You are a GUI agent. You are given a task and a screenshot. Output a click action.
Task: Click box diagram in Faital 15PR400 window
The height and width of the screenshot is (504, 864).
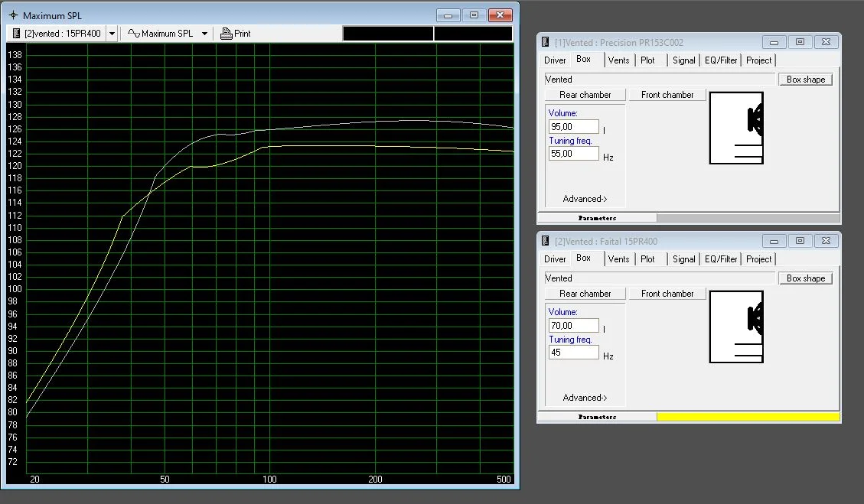tap(736, 327)
